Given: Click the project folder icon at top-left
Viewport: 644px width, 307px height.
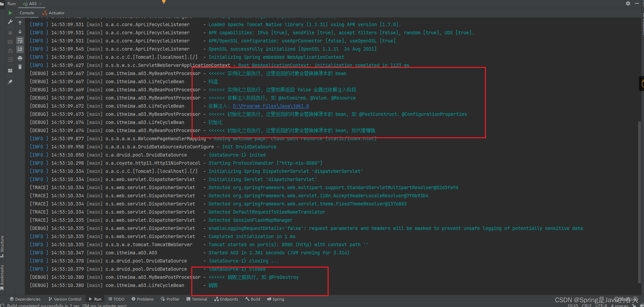Looking at the screenshot, I should coord(2,4).
